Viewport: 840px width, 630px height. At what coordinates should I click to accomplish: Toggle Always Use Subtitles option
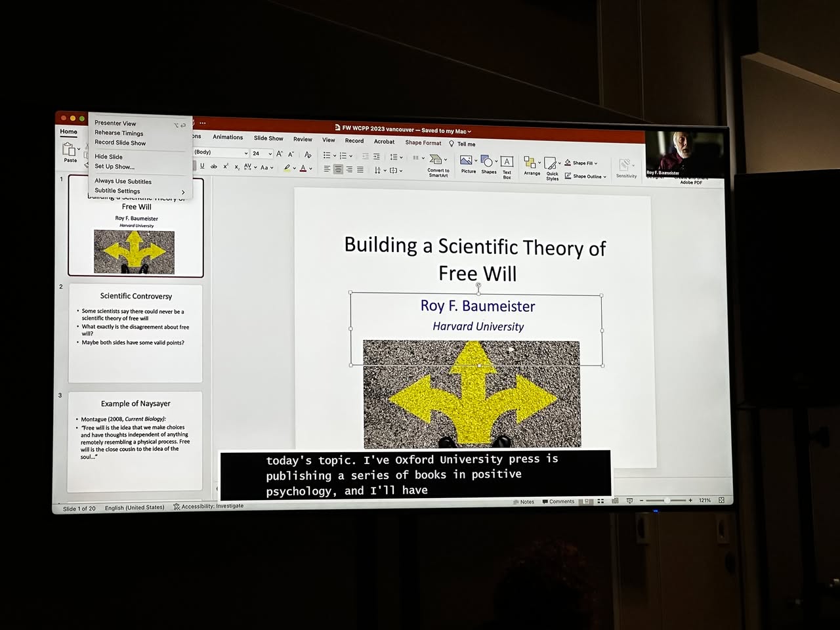tap(123, 181)
